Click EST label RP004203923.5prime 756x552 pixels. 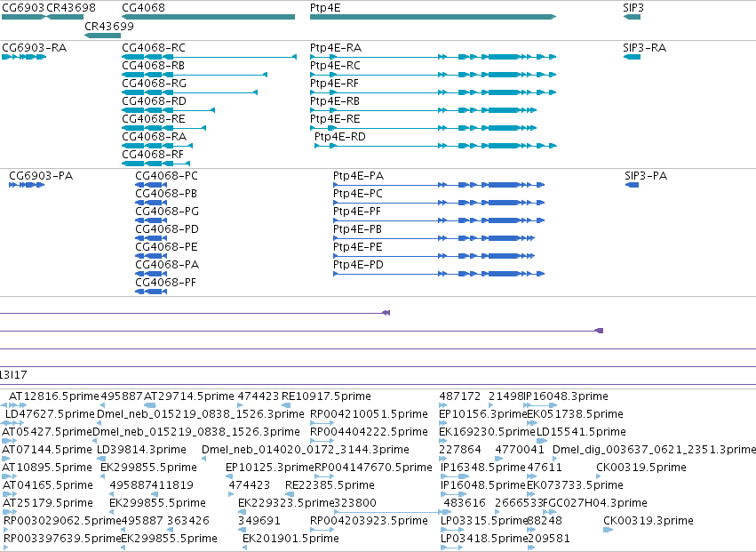click(x=369, y=522)
